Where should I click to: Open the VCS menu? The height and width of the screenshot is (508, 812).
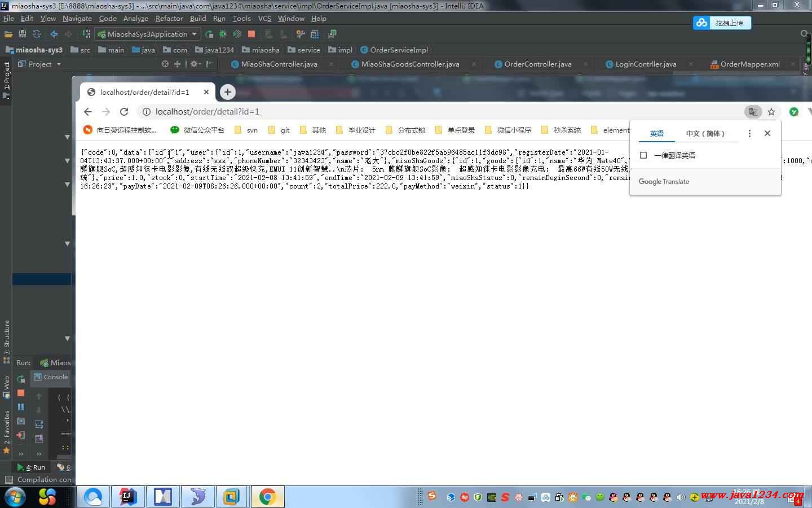(x=264, y=18)
